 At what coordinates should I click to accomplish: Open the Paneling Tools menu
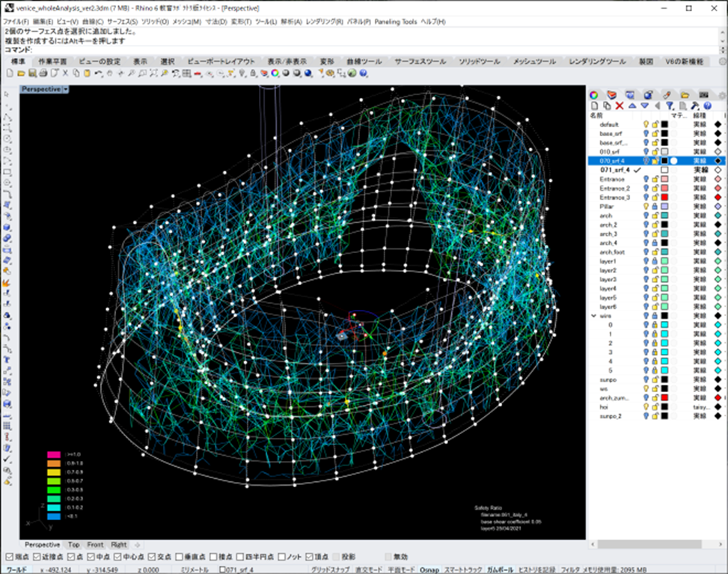coord(396,22)
